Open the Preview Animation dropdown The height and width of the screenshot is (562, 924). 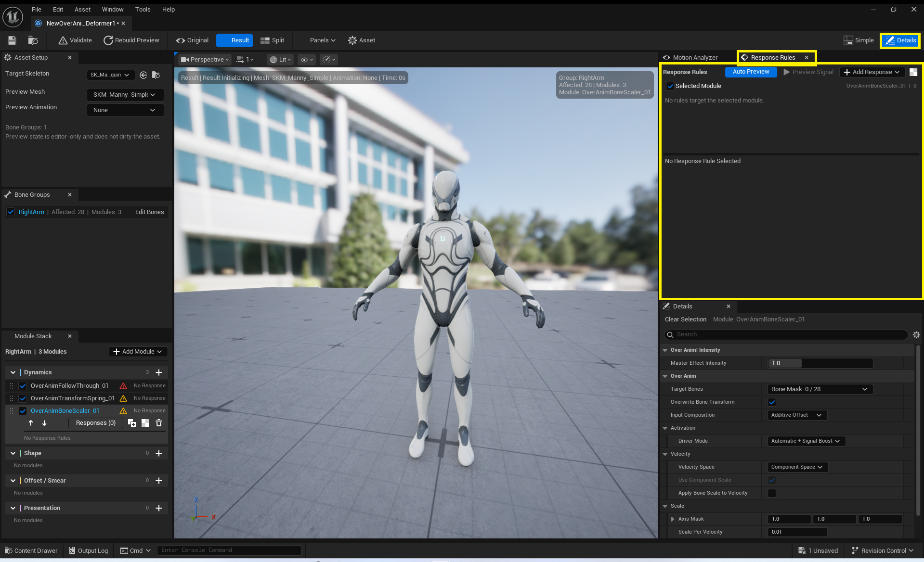(x=125, y=110)
